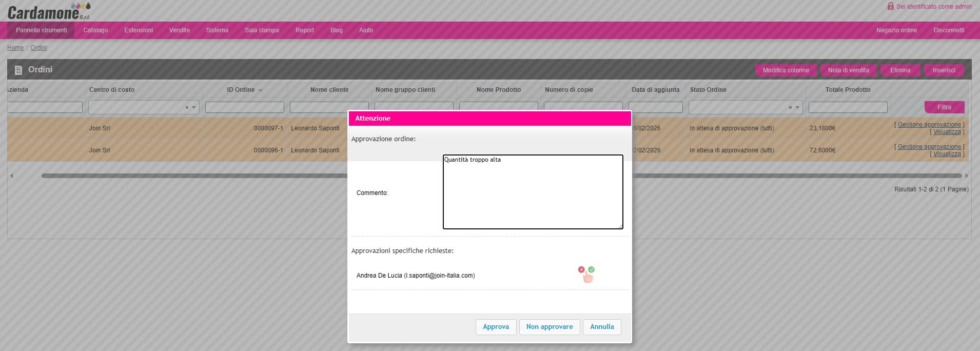980x351 pixels.
Task: Open the Aiuto menu
Action: click(366, 30)
